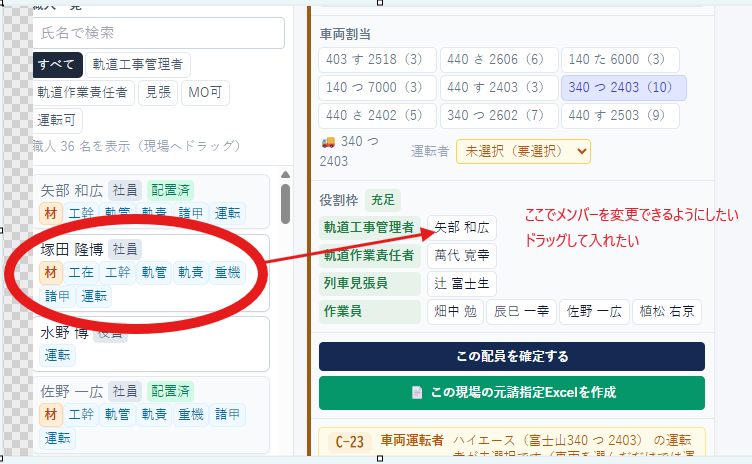
Task: Click 工在 tag on 塚田 隆博 card
Action: coord(81,273)
